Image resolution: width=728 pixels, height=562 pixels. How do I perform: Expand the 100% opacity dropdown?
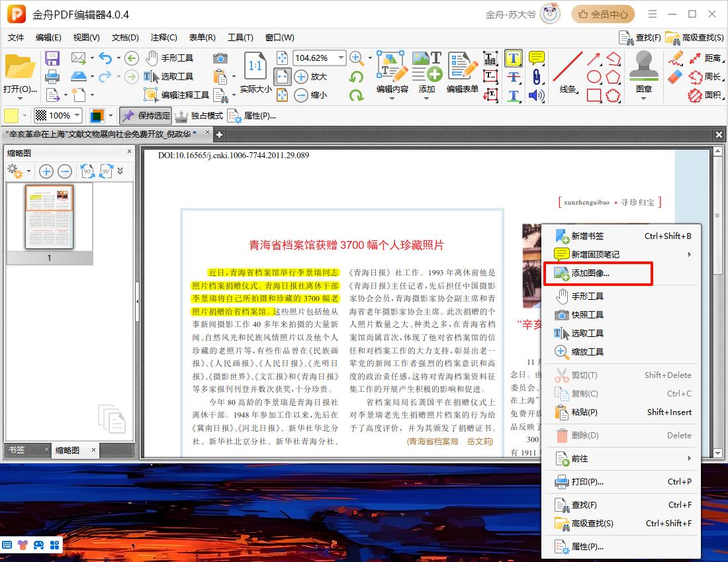click(x=77, y=116)
